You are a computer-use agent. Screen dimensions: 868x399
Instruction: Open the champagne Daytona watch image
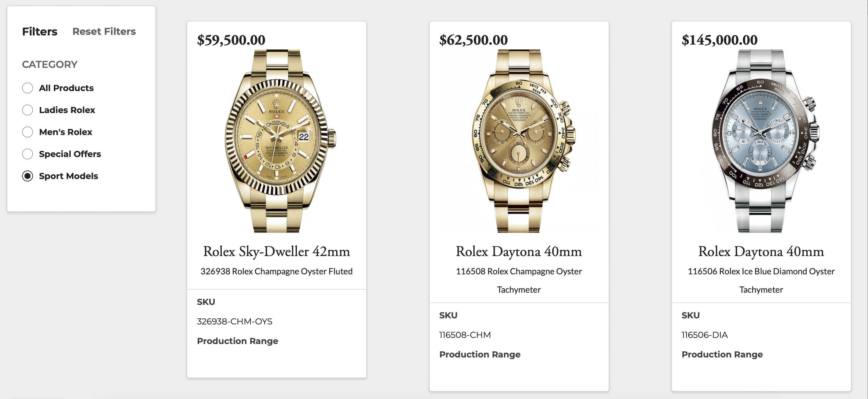point(519,141)
